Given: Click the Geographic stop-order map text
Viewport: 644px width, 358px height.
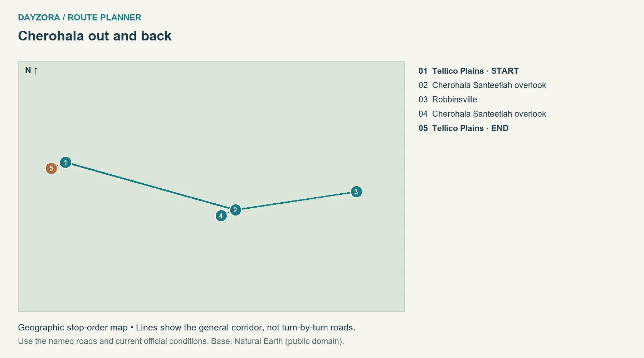Looking at the screenshot, I should click(x=73, y=328).
